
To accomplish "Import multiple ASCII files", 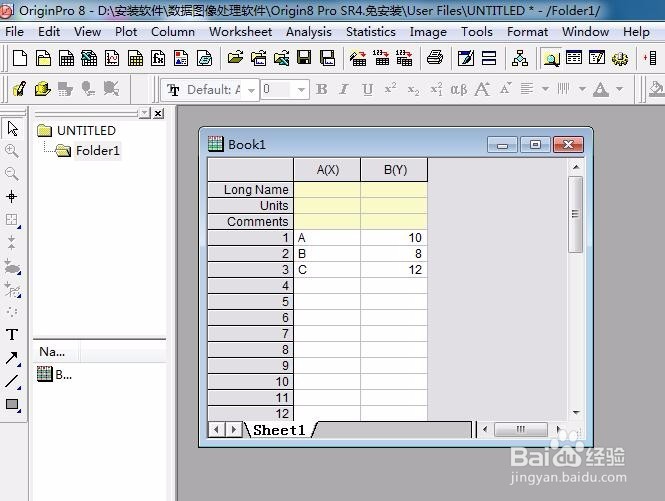I will click(404, 58).
